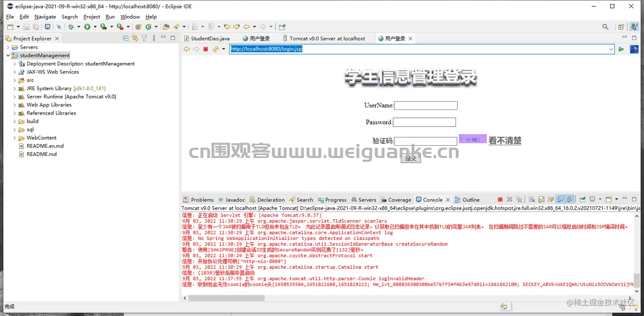Click the Console vertical scrollbar thumb
This screenshot has width=644, height=316.
click(x=636, y=281)
